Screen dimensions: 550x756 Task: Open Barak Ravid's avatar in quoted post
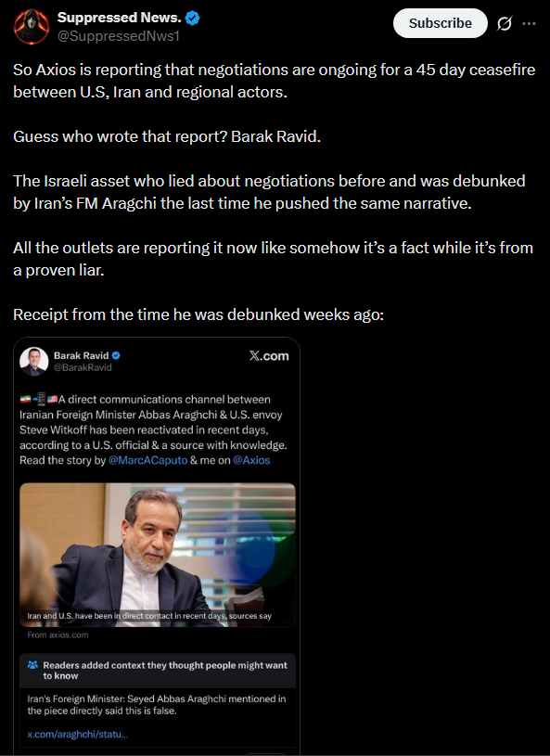click(33, 361)
